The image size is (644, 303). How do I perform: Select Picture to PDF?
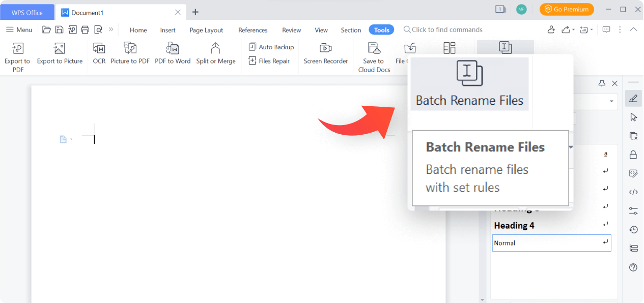[130, 52]
